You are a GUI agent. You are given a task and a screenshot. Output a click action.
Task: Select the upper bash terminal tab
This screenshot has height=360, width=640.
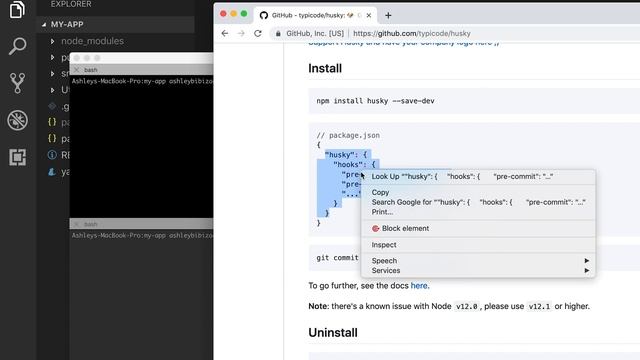coord(141,70)
